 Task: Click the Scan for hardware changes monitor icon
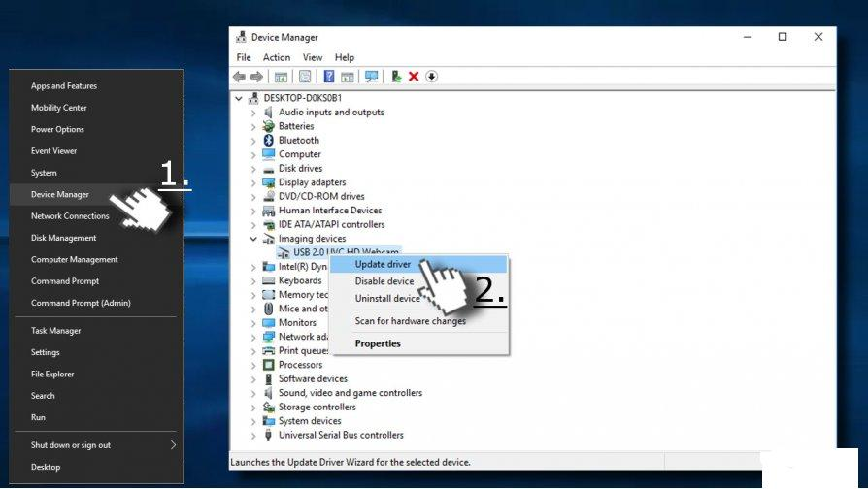(371, 77)
